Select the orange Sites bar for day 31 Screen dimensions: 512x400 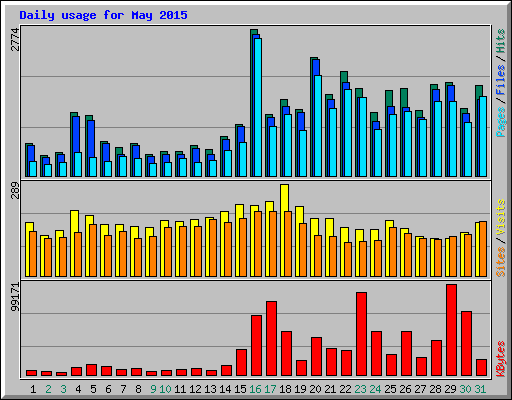[x=483, y=249]
